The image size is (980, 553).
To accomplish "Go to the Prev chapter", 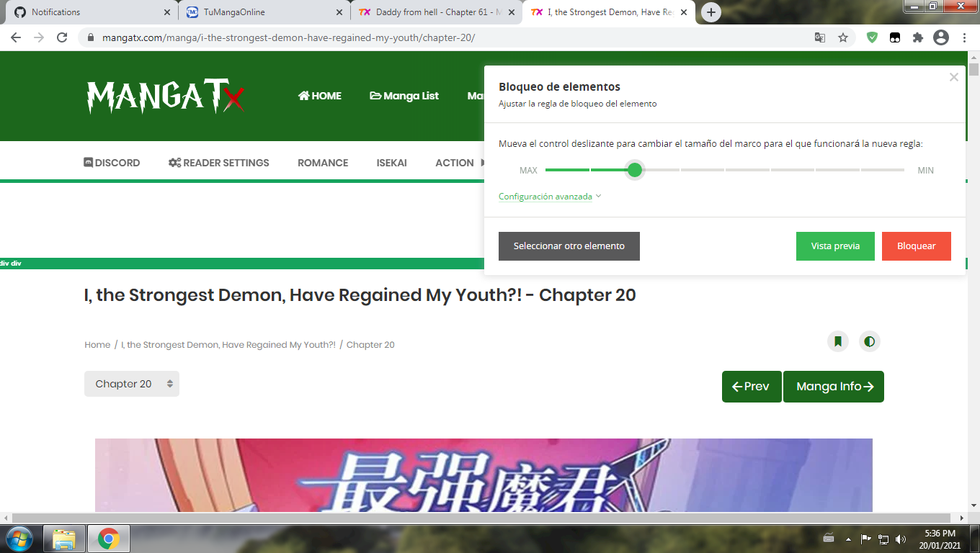I will click(752, 387).
